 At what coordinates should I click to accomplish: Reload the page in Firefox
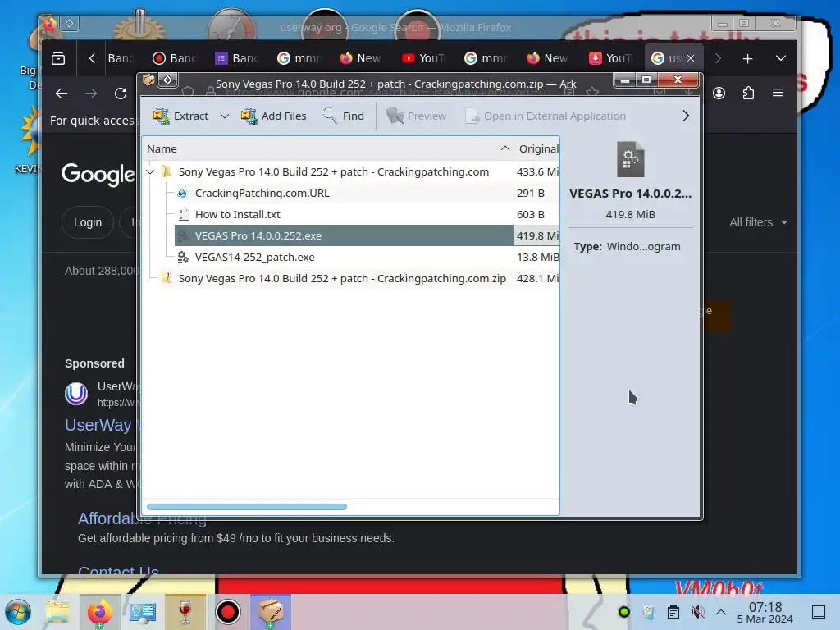pos(121,94)
